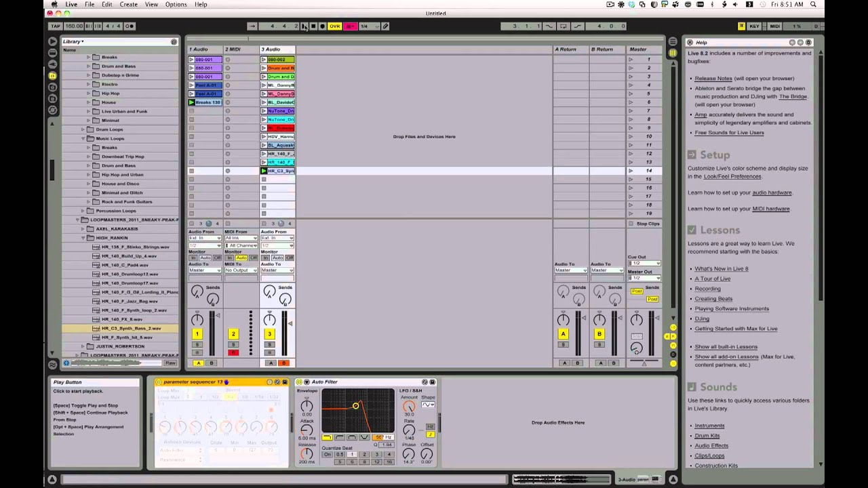
Task: Toggle the Auto Filter device activator
Action: tap(299, 382)
